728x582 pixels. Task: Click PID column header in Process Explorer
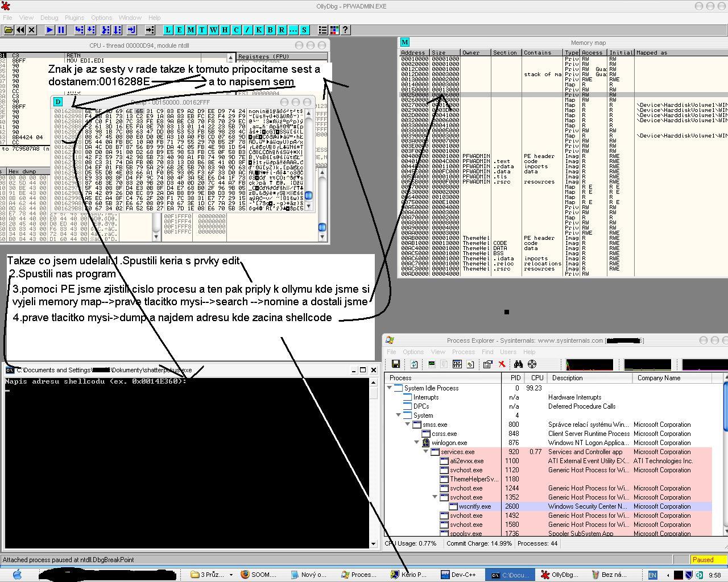pos(514,378)
